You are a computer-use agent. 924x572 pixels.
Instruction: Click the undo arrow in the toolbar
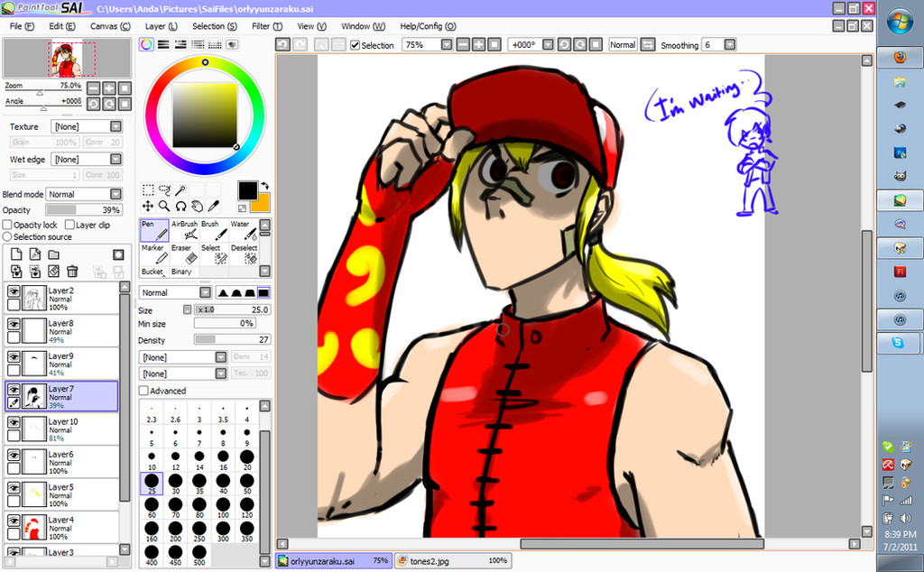point(282,45)
